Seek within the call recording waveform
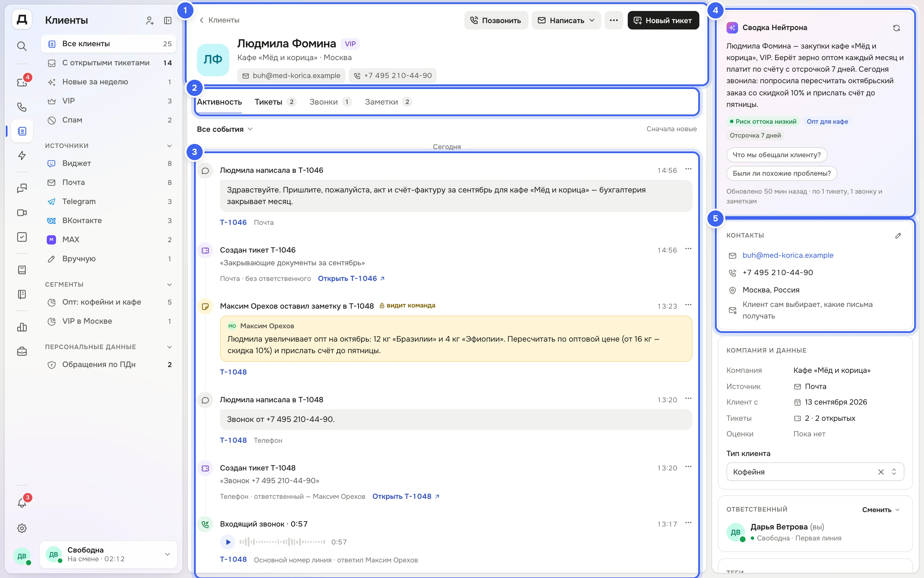The width and height of the screenshot is (924, 578). 282,542
